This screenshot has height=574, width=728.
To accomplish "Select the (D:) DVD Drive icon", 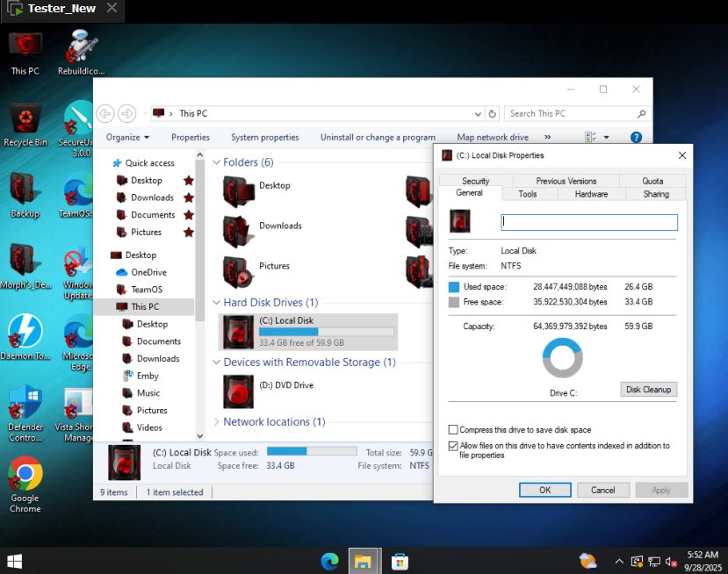I will pos(238,391).
